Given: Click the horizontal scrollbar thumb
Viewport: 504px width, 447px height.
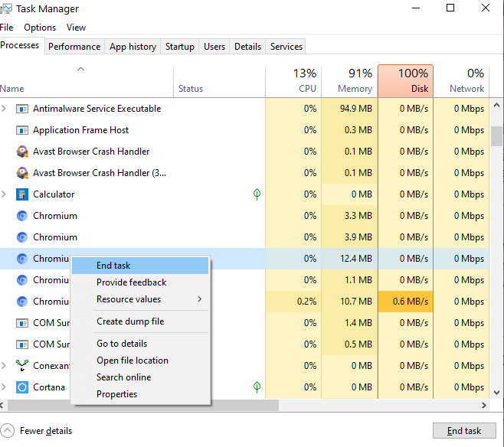Looking at the screenshot, I should [x=143, y=405].
